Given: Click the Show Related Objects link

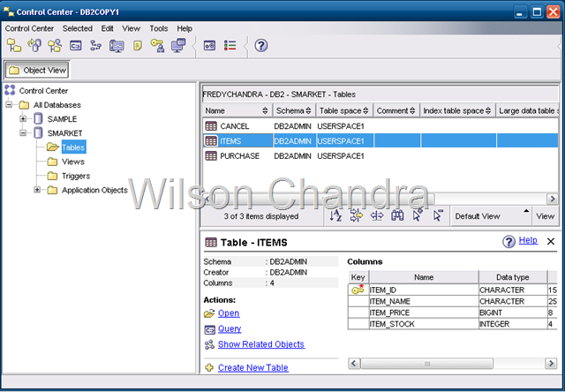Looking at the screenshot, I should (260, 344).
